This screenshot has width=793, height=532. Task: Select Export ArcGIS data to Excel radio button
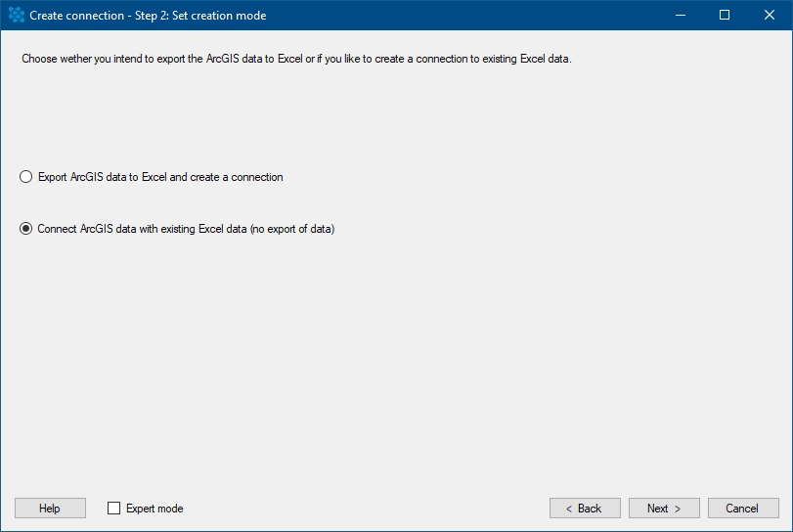25,176
